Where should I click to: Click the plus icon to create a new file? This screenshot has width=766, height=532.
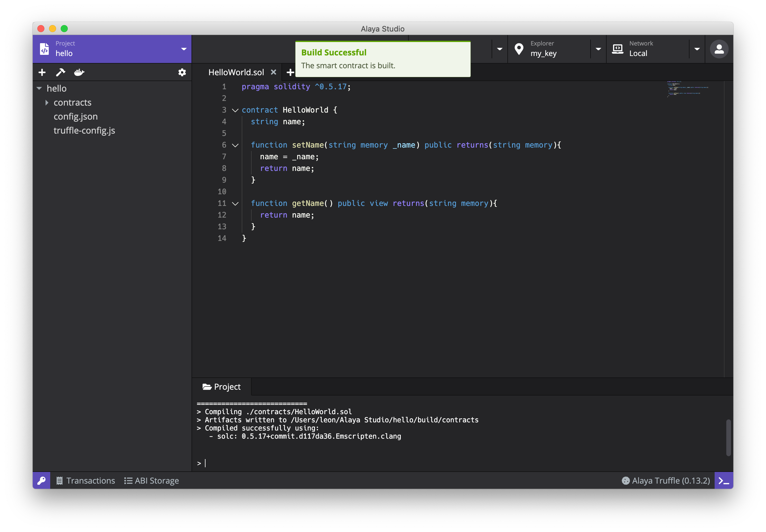42,72
